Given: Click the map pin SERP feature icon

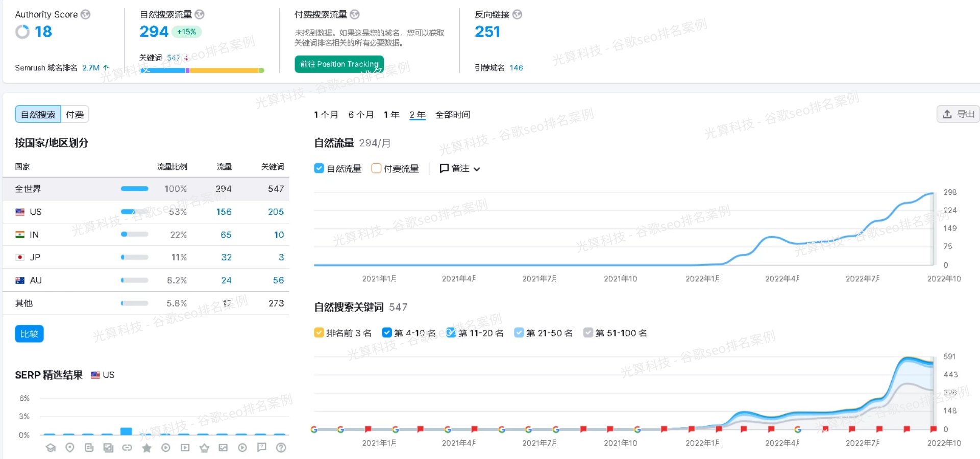Looking at the screenshot, I should [70, 448].
